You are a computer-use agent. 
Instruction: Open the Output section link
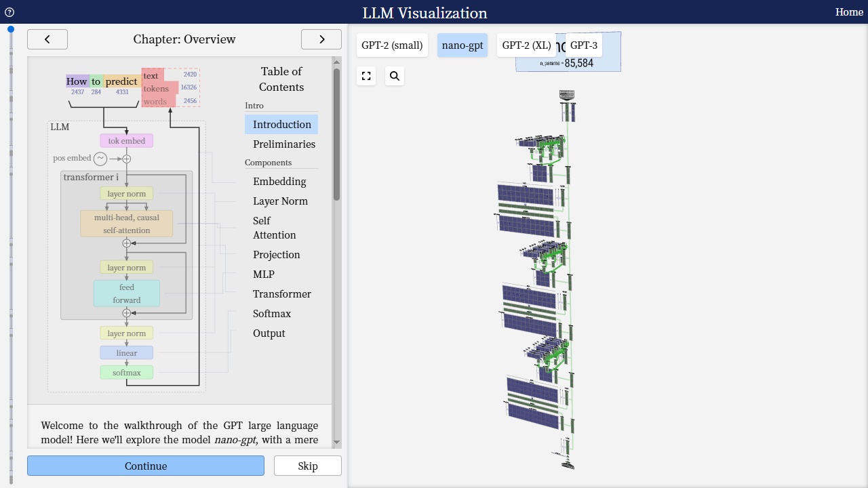point(269,333)
